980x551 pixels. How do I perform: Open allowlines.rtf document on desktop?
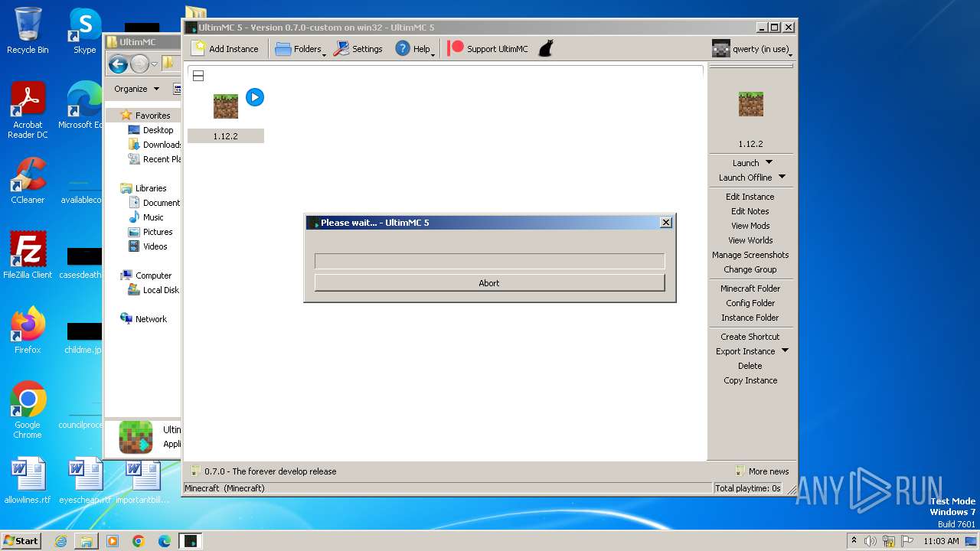coord(28,481)
